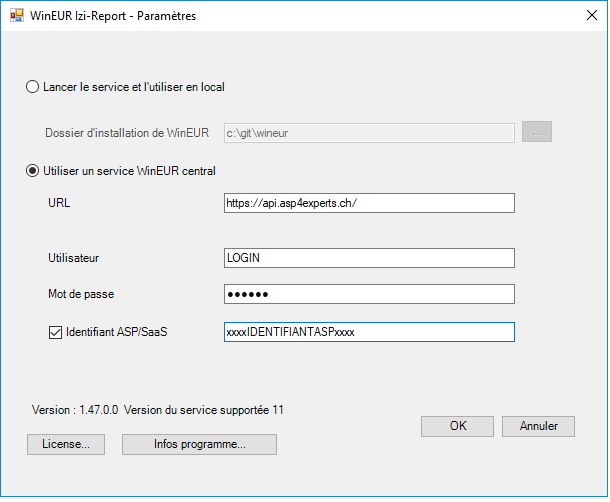610x502 pixels.
Task: Open Infos programme... dialog
Action: pos(199,444)
